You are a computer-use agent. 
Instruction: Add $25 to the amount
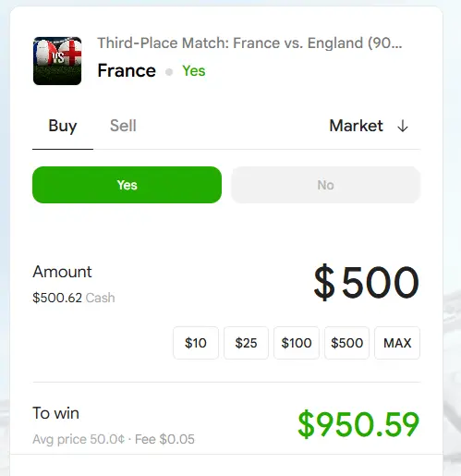click(x=246, y=343)
